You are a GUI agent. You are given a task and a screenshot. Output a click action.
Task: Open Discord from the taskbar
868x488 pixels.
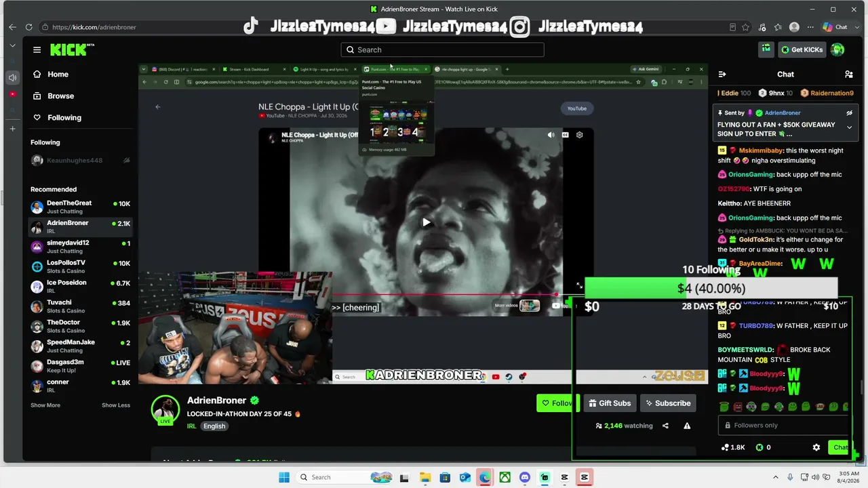pyautogui.click(x=524, y=477)
